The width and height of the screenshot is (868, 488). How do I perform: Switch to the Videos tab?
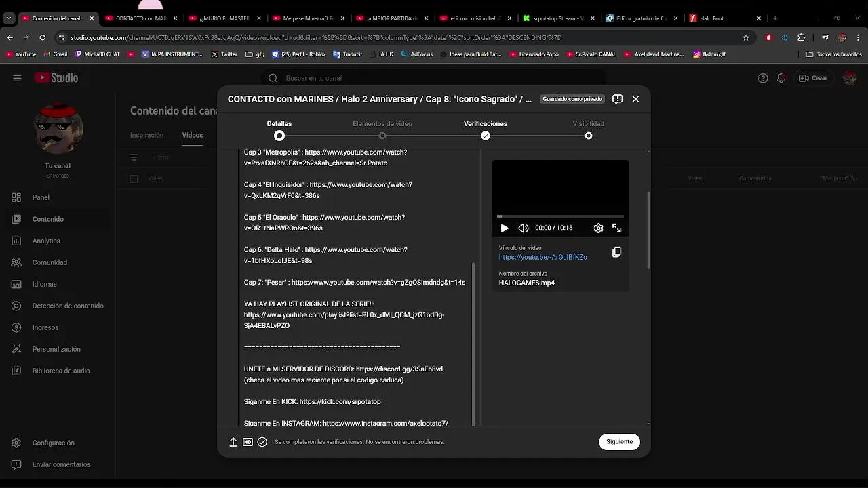(x=192, y=135)
